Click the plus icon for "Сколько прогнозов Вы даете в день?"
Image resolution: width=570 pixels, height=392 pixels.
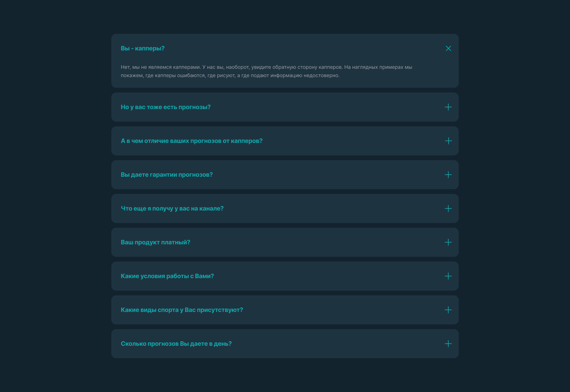pyautogui.click(x=448, y=344)
